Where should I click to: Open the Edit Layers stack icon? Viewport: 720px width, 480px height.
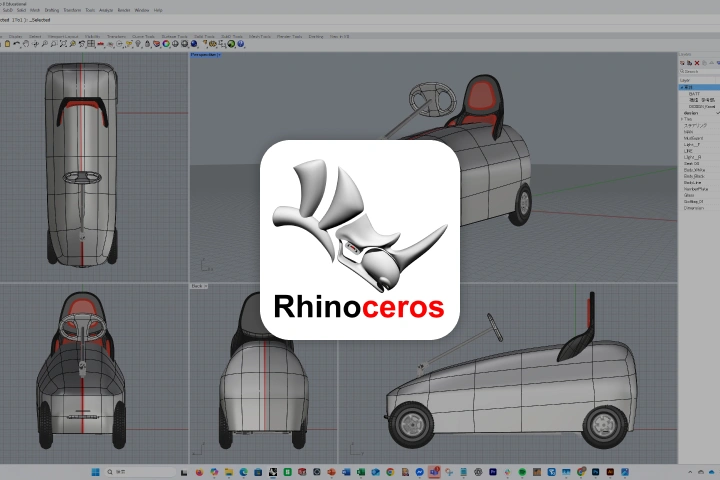coord(157,44)
